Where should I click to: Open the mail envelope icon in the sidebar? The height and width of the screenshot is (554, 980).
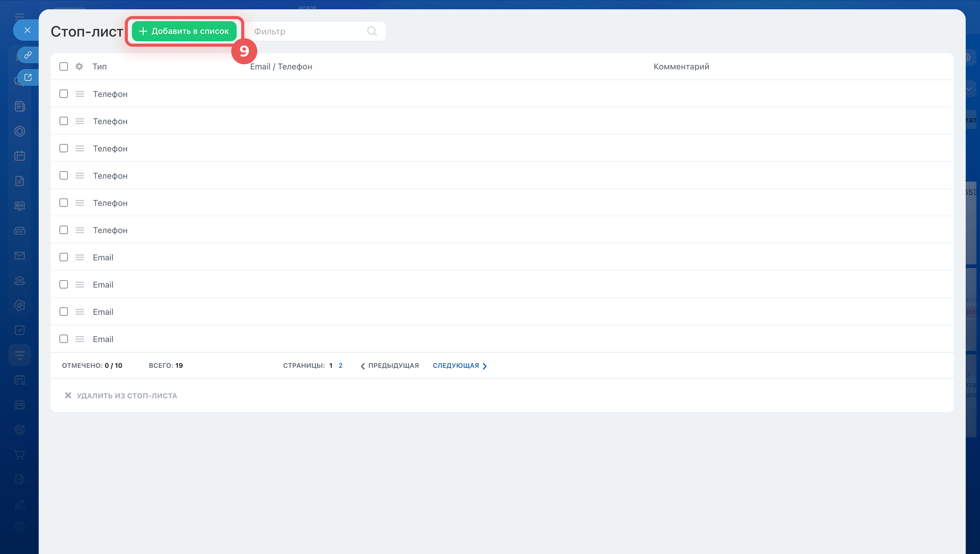point(20,256)
